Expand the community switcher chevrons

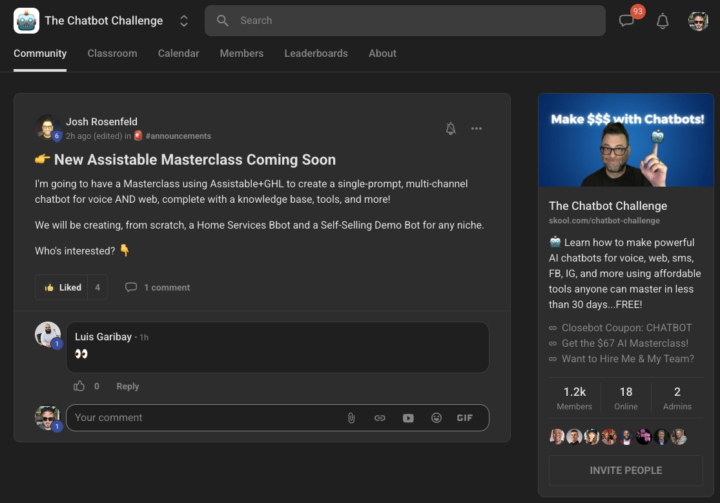184,21
